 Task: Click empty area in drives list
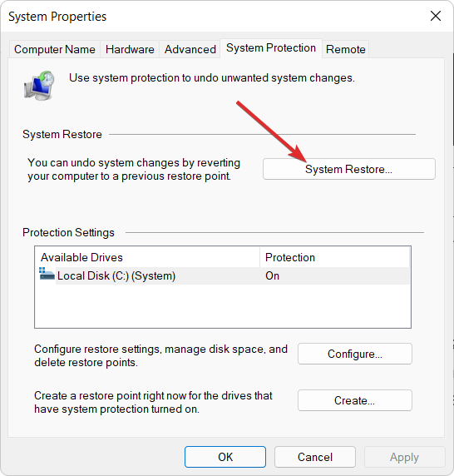tap(223, 306)
